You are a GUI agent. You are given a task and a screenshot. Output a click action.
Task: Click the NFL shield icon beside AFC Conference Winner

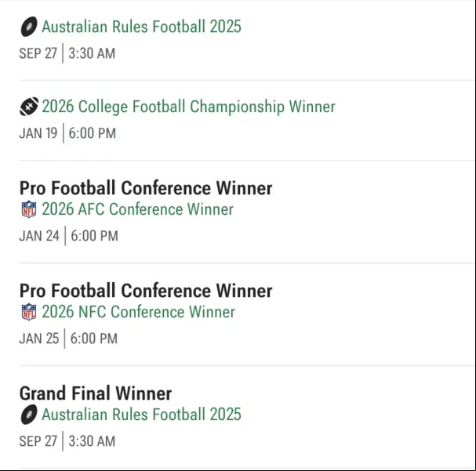coord(29,209)
